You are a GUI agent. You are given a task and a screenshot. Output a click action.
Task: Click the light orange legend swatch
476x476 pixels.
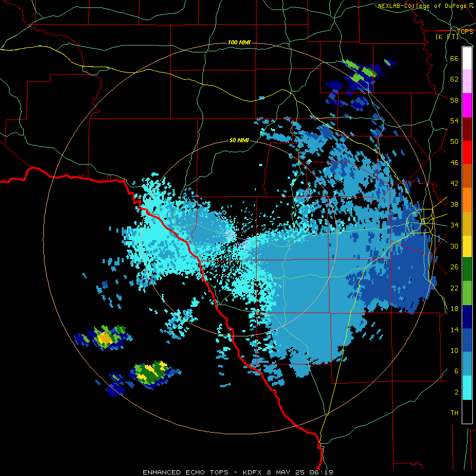[x=467, y=200]
